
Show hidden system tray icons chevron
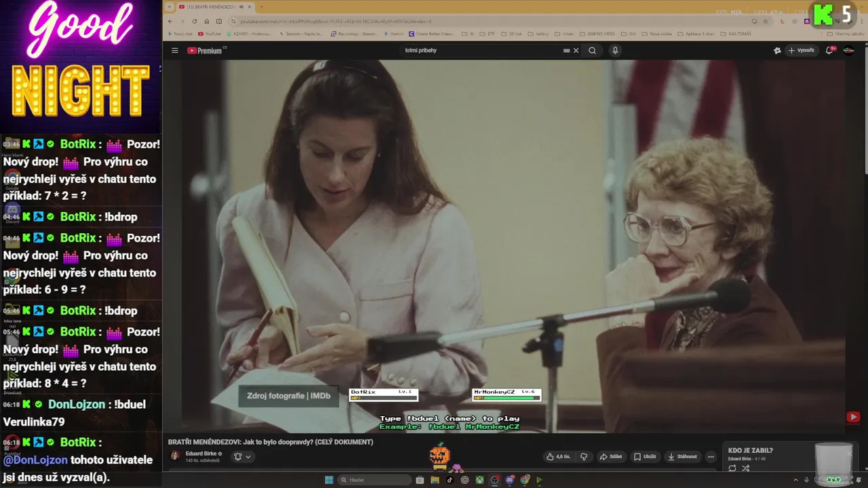point(797,480)
